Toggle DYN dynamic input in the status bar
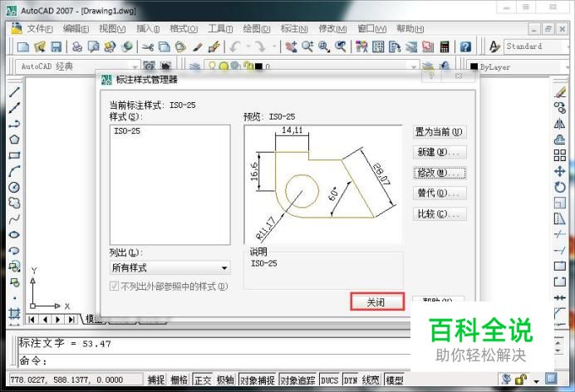Screen dimensions: 575x392 click(x=350, y=380)
